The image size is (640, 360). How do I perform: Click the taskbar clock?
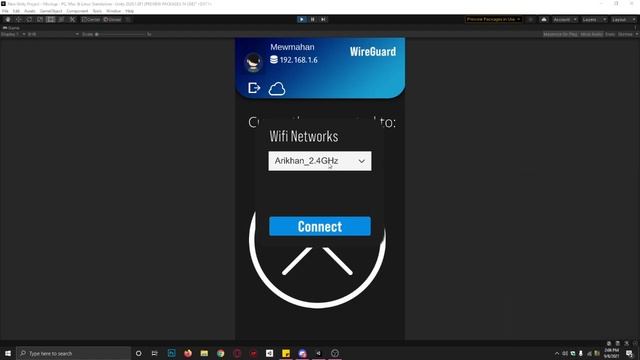coord(611,353)
